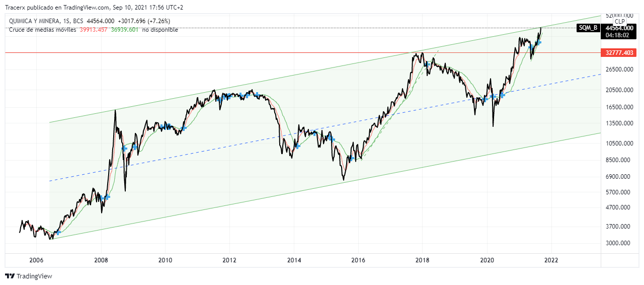Click the green moving average value 36939.601
The image size is (644, 285).
coord(124,30)
